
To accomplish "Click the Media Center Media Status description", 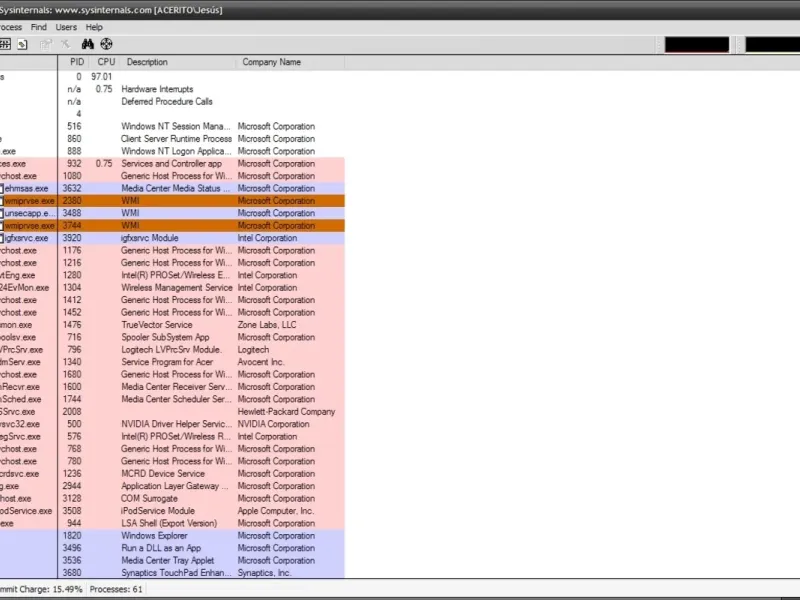I will click(x=176, y=188).
